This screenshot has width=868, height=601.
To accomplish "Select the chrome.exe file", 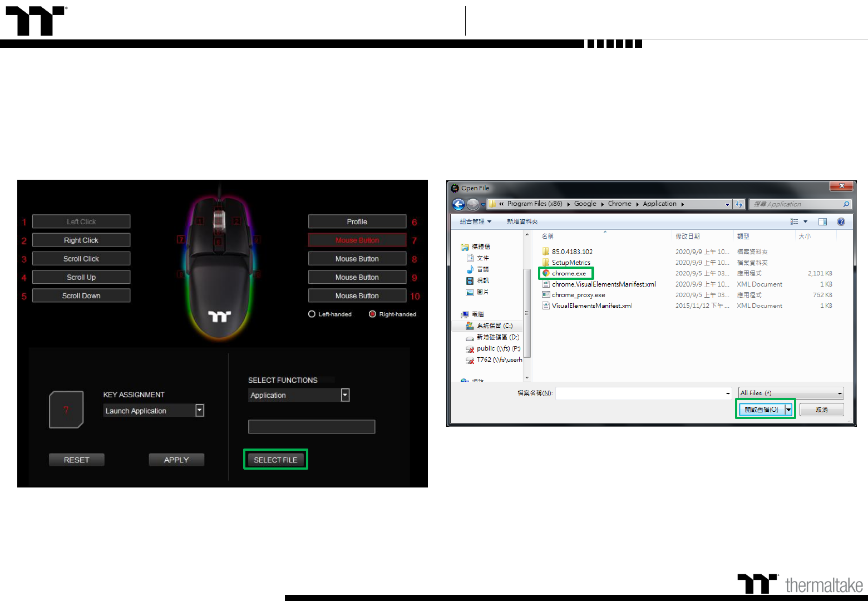I will [x=568, y=273].
